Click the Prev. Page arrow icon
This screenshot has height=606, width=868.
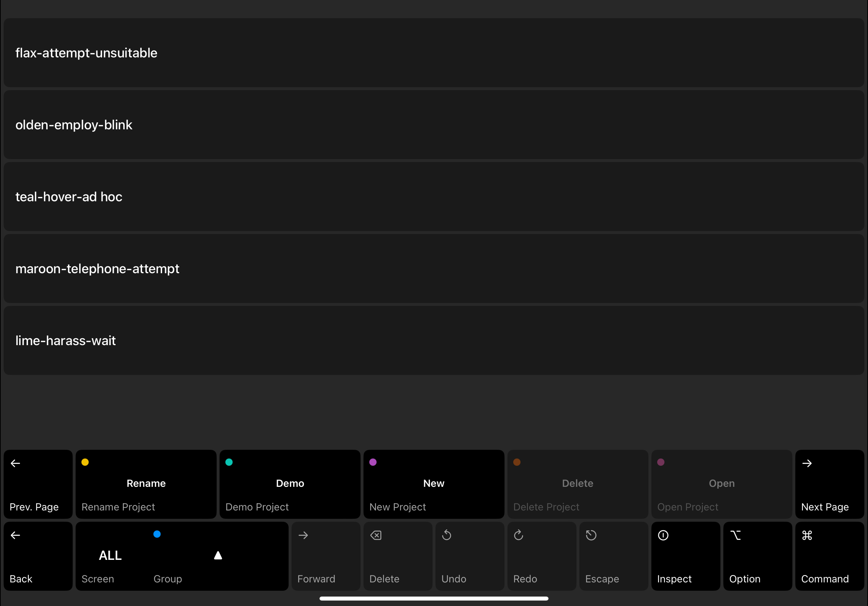click(16, 463)
